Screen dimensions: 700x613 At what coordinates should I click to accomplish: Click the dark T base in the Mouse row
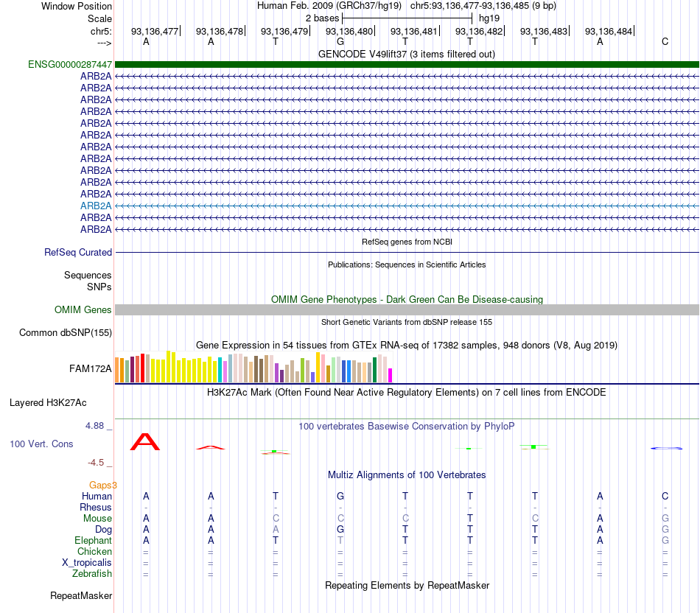point(469,518)
